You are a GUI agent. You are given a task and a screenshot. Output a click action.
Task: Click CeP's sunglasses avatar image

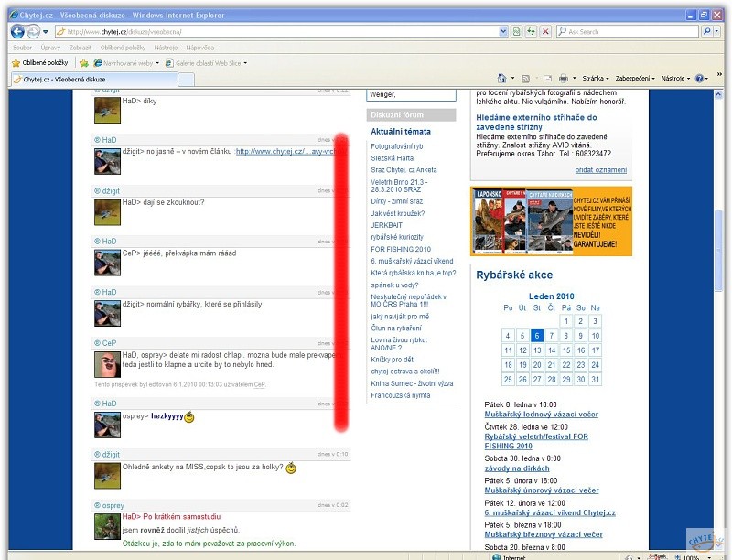click(x=107, y=364)
